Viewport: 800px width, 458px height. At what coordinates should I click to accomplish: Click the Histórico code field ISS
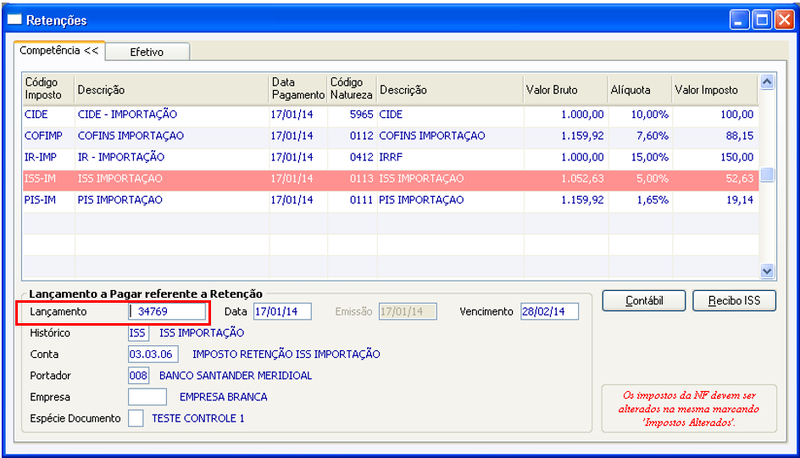(x=138, y=333)
